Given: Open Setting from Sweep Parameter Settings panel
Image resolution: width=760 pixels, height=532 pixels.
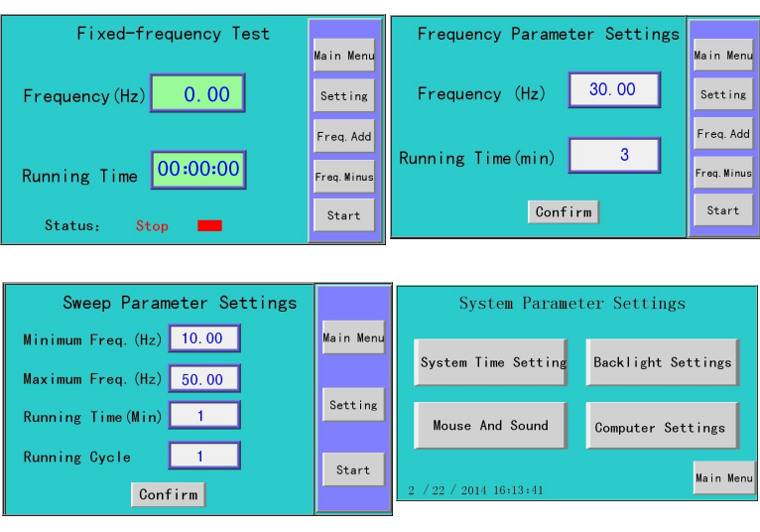Looking at the screenshot, I should 353,405.
